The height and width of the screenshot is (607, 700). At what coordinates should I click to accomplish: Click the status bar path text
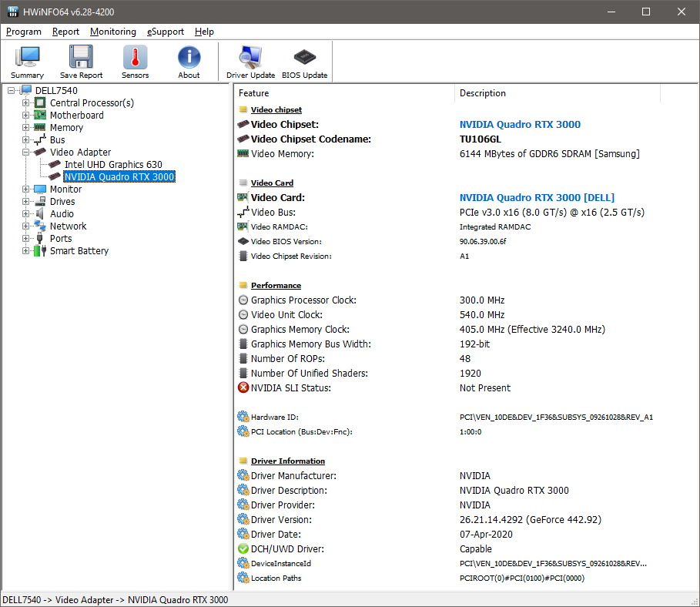[x=116, y=600]
